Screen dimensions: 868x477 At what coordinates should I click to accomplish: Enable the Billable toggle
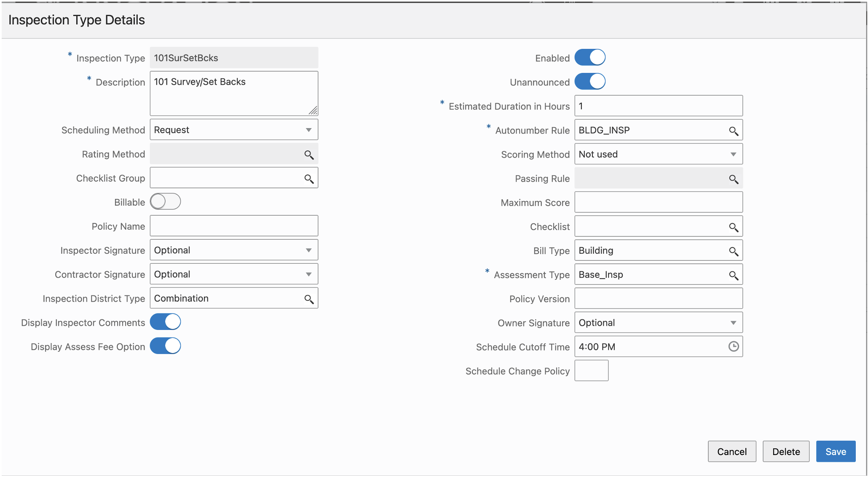(165, 202)
